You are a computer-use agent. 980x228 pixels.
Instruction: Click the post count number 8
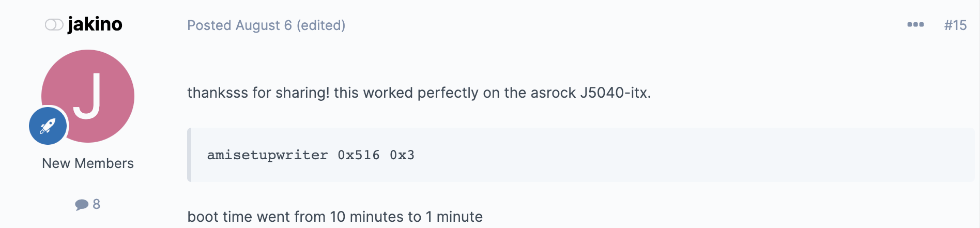click(96, 204)
